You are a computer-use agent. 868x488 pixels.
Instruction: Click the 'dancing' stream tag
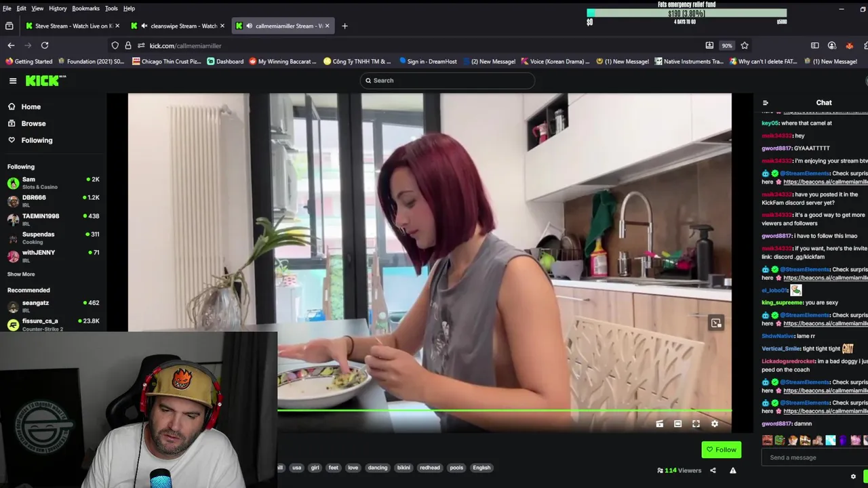click(378, 468)
